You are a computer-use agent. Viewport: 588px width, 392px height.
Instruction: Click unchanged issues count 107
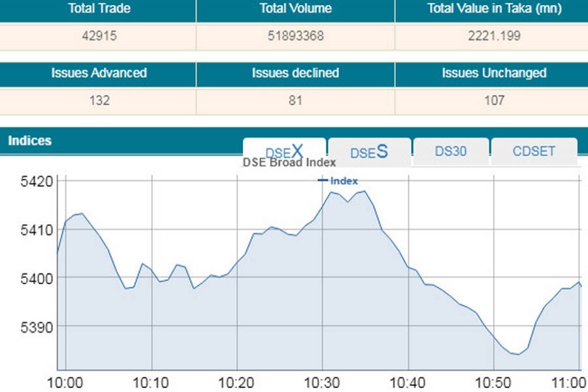494,101
